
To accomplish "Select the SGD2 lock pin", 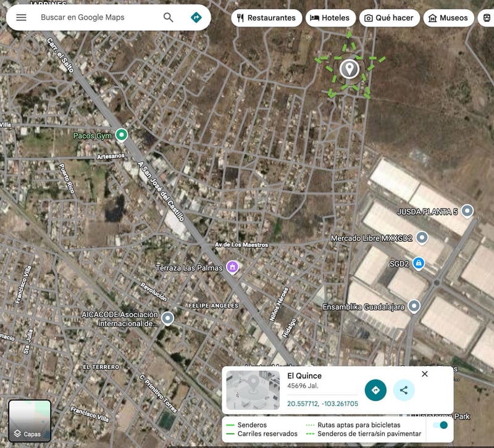I will click(419, 263).
